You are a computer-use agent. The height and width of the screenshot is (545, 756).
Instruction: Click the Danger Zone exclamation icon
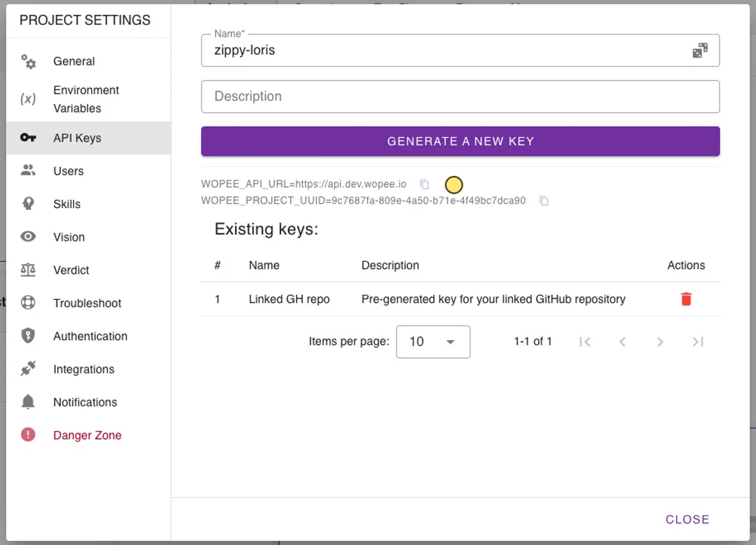[28, 435]
